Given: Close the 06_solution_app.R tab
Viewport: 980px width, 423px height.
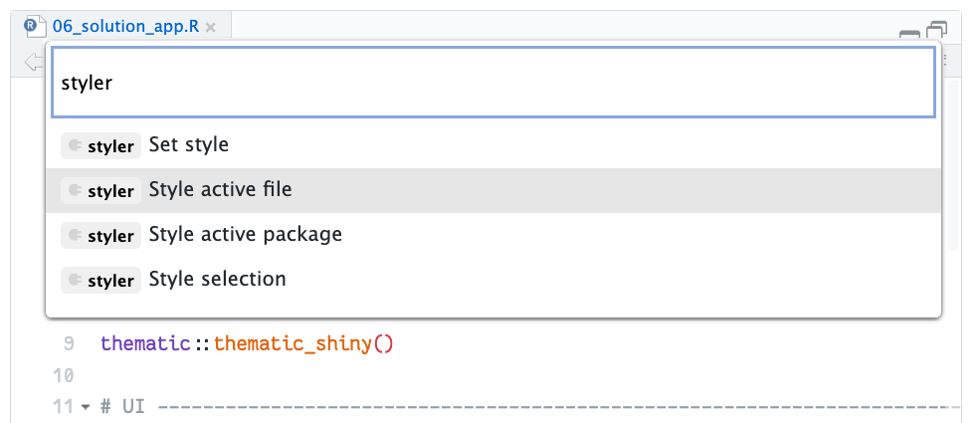Looking at the screenshot, I should [210, 28].
